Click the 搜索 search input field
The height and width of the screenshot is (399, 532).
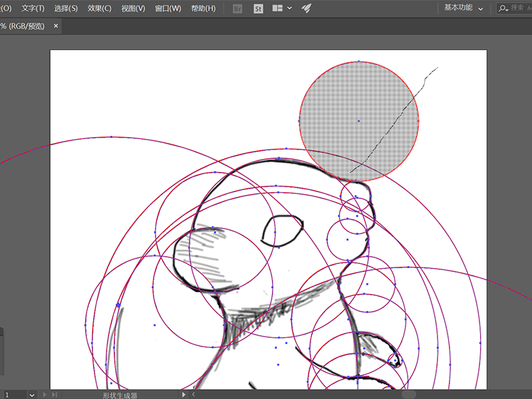[517, 8]
